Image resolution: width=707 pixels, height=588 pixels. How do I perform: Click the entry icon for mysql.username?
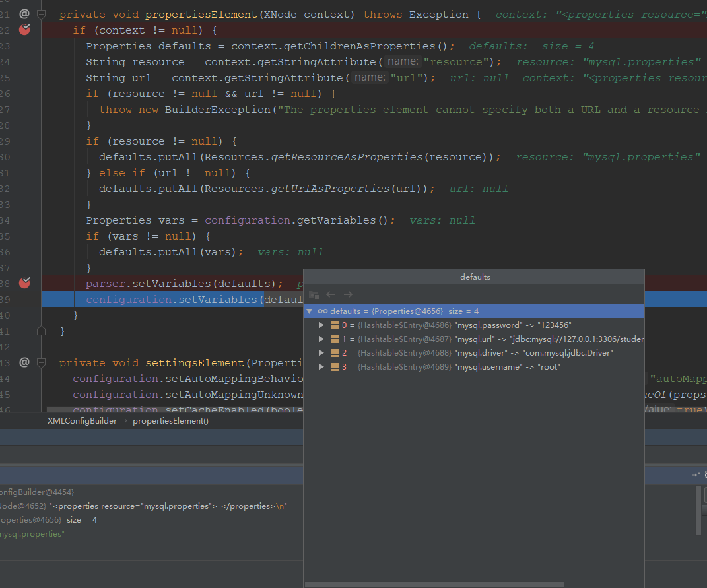335,367
